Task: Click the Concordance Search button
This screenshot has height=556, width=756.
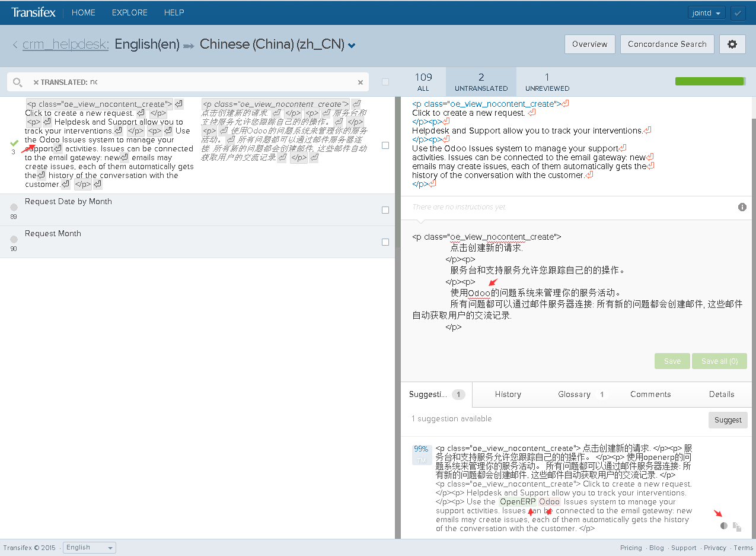Action: pos(667,45)
